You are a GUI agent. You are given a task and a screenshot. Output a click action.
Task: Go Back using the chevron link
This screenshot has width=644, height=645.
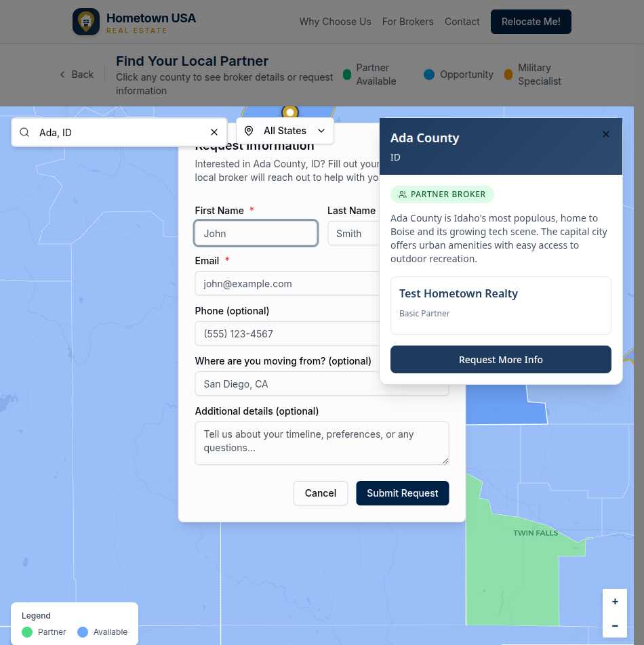click(77, 75)
